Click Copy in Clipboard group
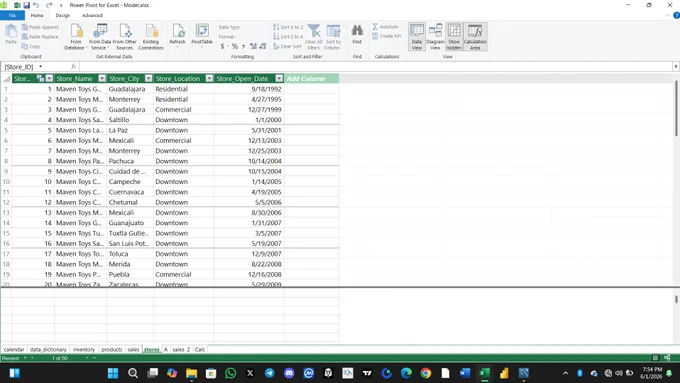Viewport: 680px width, 383px height. pyautogui.click(x=31, y=46)
